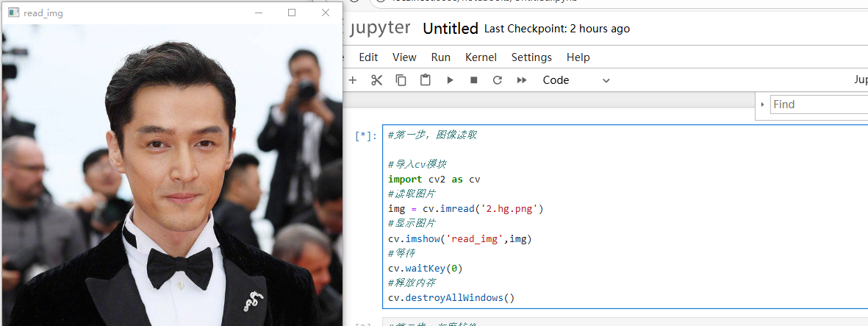Restart kernel and run all cells icon
Screen dimensions: 868x326
coord(522,80)
